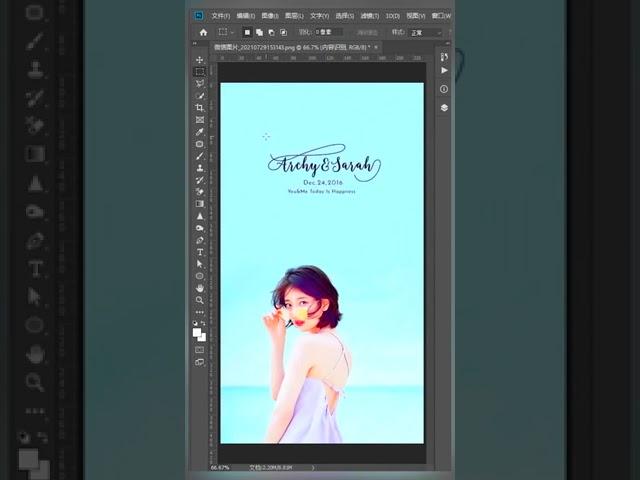Click the Select and Mask button

(367, 32)
